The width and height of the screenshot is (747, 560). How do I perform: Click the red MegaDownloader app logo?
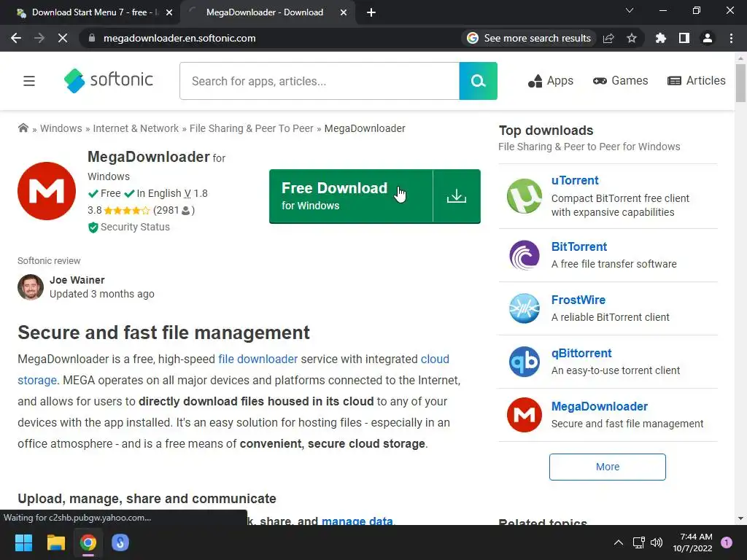point(47,191)
